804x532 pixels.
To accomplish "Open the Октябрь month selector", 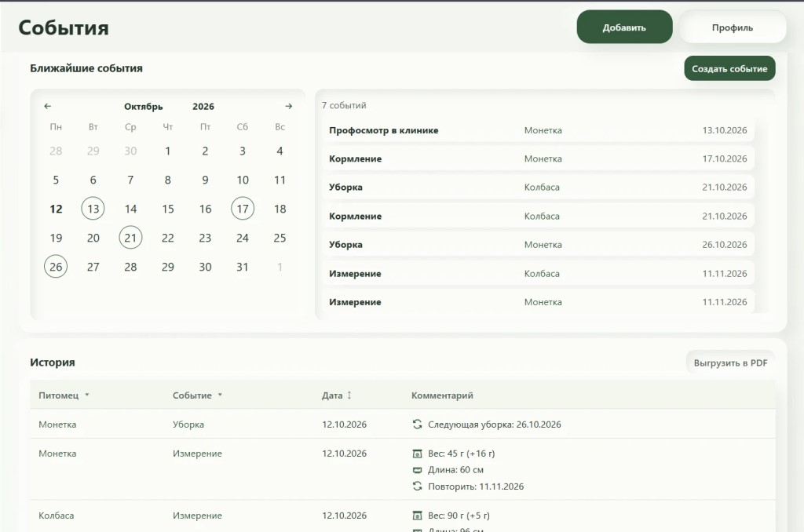I will [x=144, y=107].
